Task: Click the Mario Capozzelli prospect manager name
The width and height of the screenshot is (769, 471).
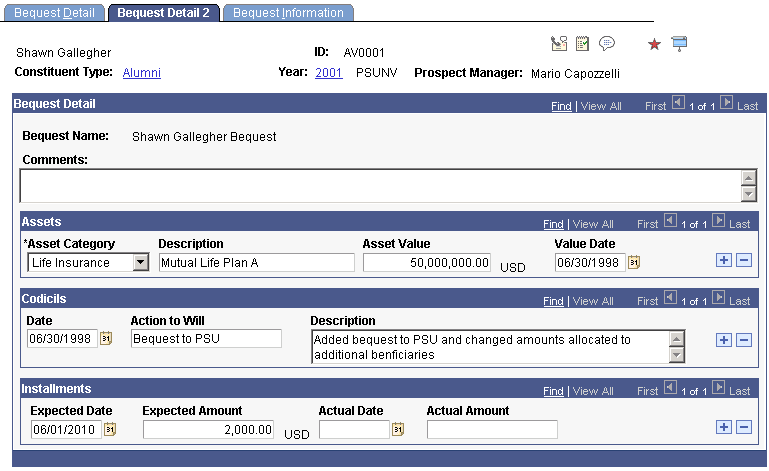Action: pyautogui.click(x=575, y=74)
